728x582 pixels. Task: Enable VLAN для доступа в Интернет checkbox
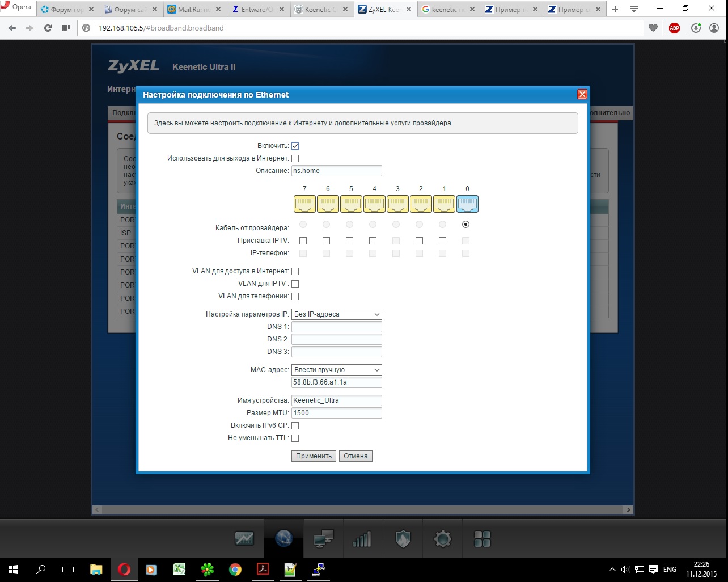pos(295,271)
